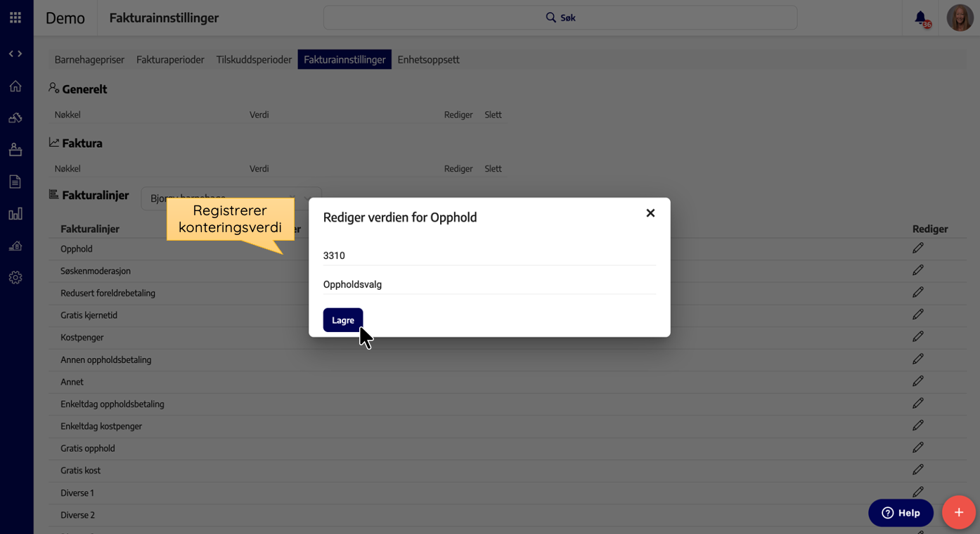
Task: Switch to the Fakturaperioder tab
Action: (x=170, y=60)
